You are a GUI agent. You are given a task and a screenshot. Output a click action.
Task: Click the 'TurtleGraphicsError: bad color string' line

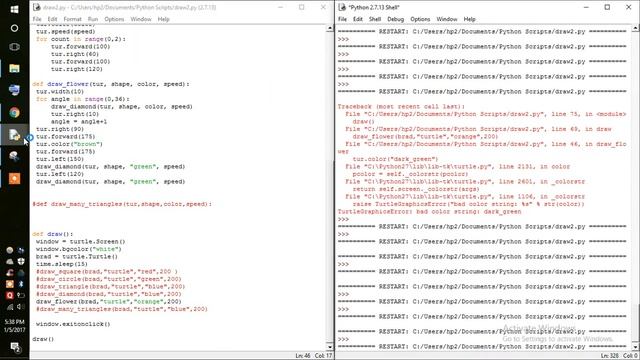pyautogui.click(x=429, y=212)
